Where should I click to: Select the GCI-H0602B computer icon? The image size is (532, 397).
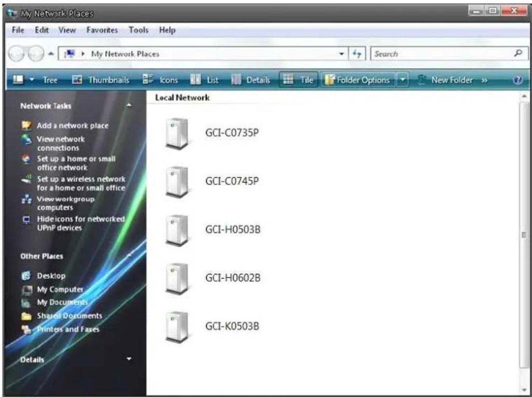[177, 279]
